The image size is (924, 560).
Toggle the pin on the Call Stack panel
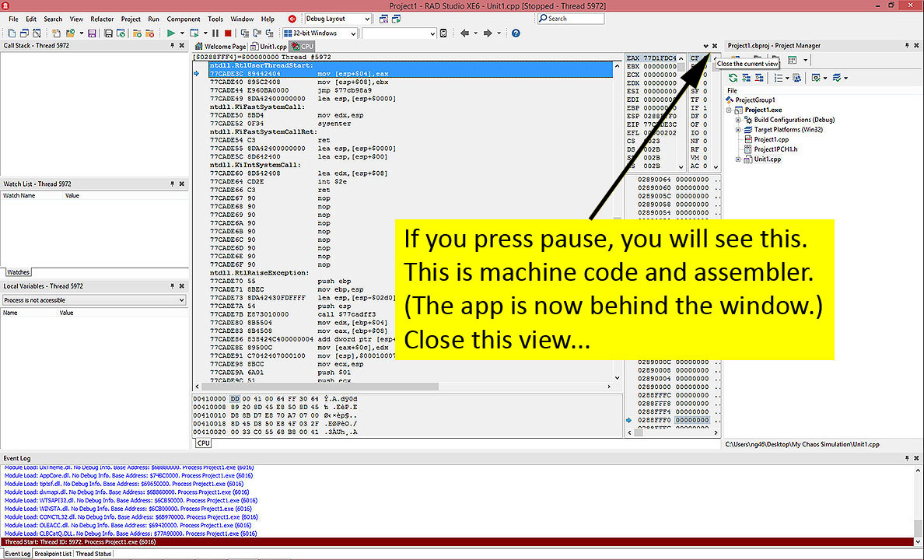(172, 45)
